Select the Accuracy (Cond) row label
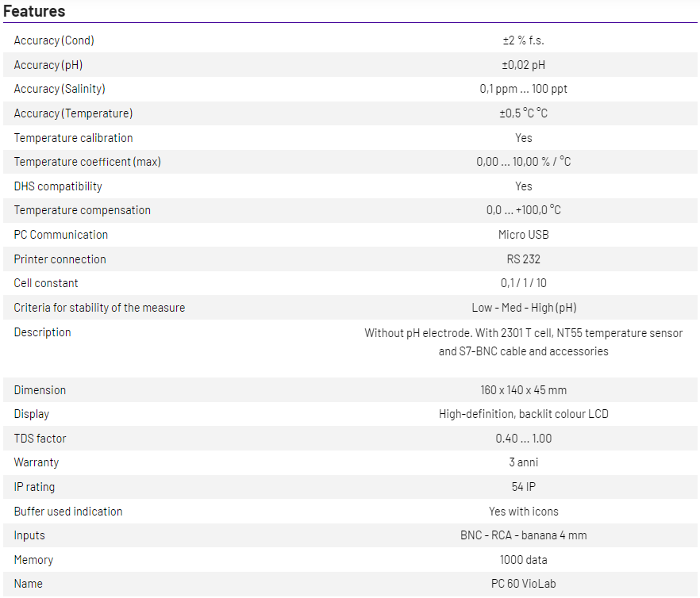The width and height of the screenshot is (700, 598). coord(54,40)
